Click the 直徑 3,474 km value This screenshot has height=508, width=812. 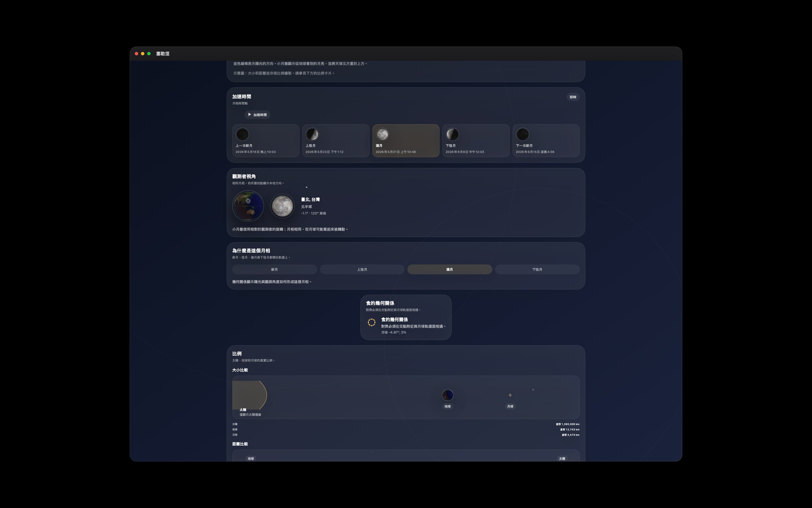pos(570,435)
